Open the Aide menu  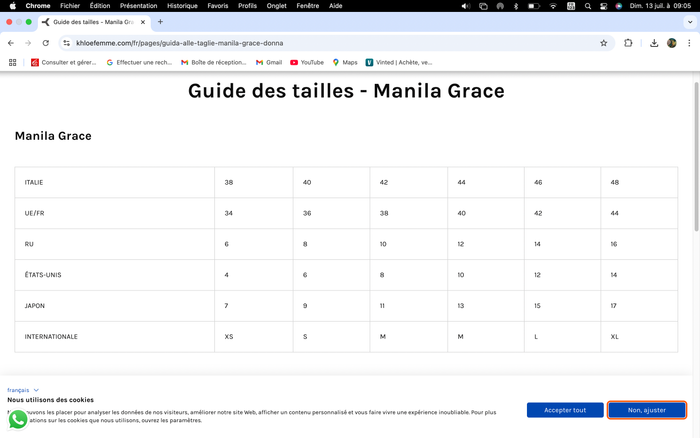[336, 6]
